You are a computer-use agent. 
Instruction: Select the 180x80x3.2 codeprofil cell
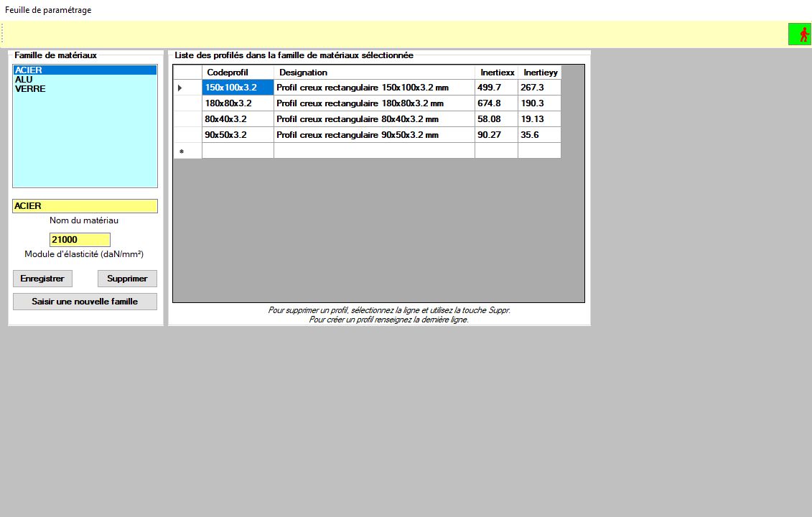coord(238,103)
